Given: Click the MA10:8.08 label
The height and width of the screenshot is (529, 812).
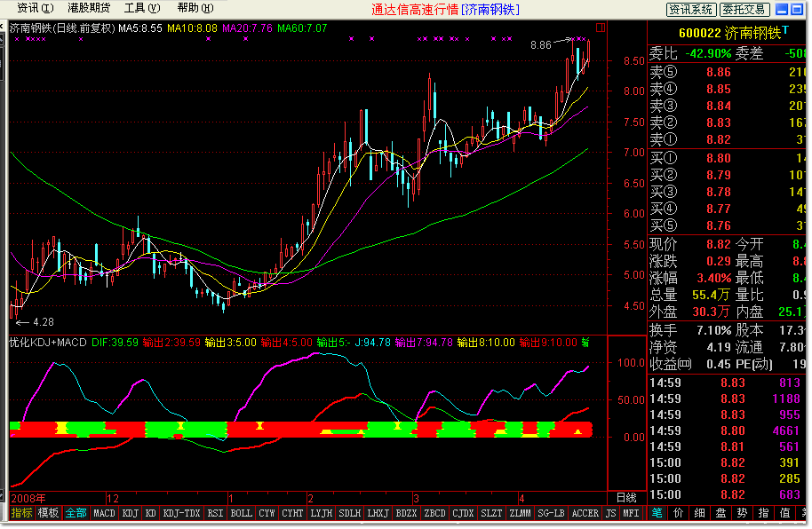Looking at the screenshot, I should (192, 28).
